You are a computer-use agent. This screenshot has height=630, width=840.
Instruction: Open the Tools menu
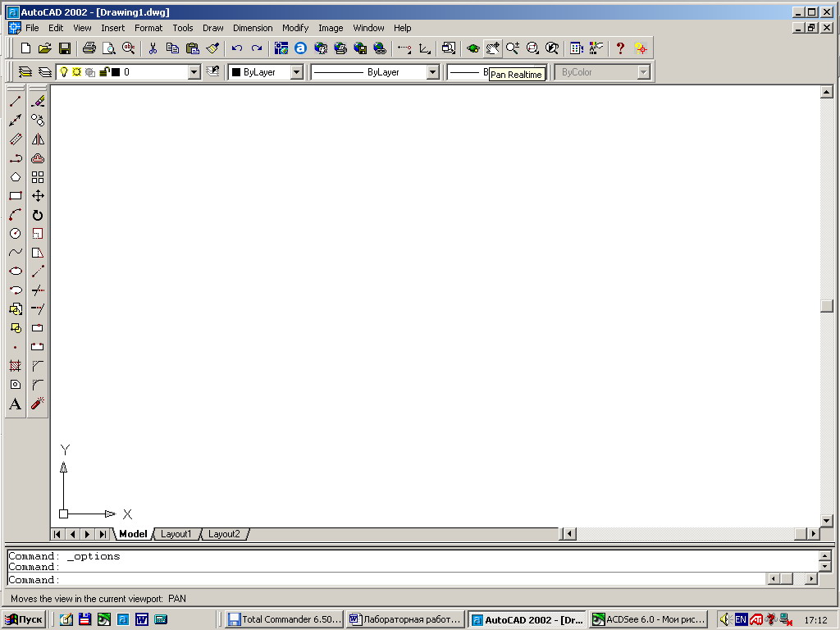(183, 28)
